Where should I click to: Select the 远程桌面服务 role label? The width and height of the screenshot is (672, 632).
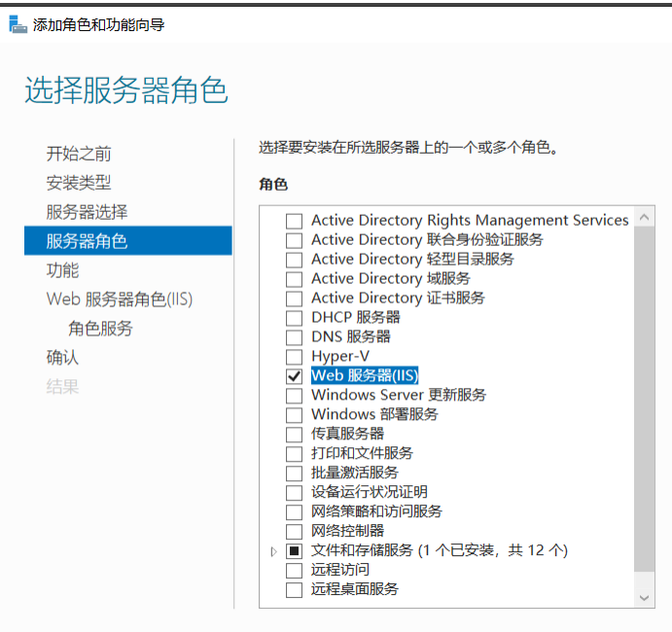(x=355, y=589)
